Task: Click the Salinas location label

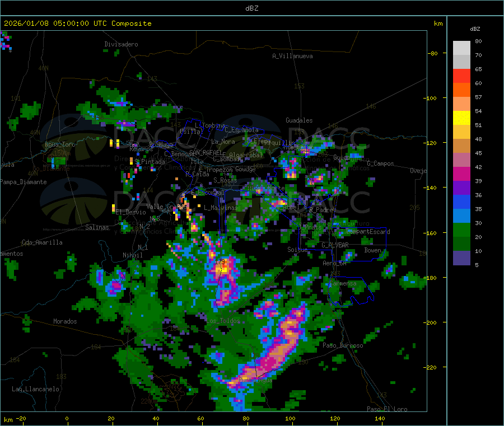Action: tap(97, 227)
